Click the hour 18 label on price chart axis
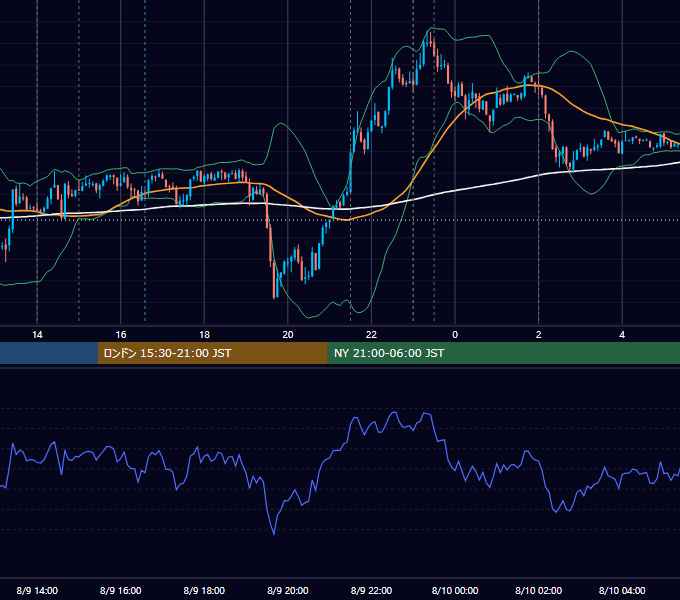 click(x=204, y=335)
